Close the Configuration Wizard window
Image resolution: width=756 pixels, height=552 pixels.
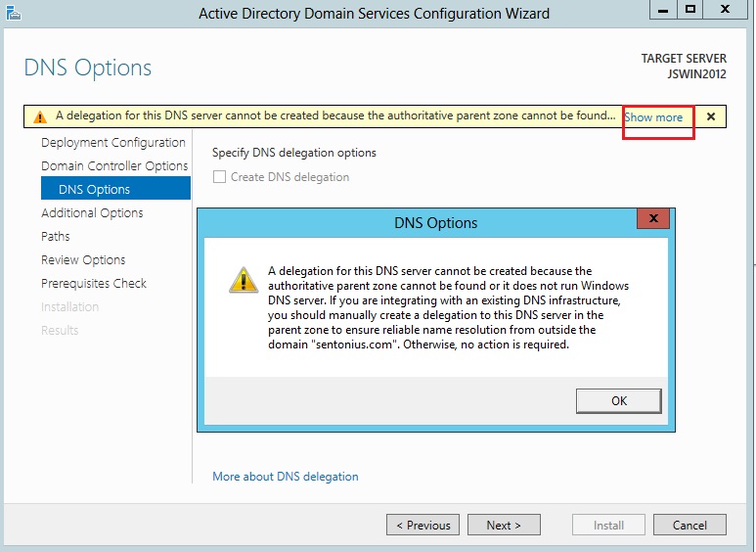tap(725, 10)
